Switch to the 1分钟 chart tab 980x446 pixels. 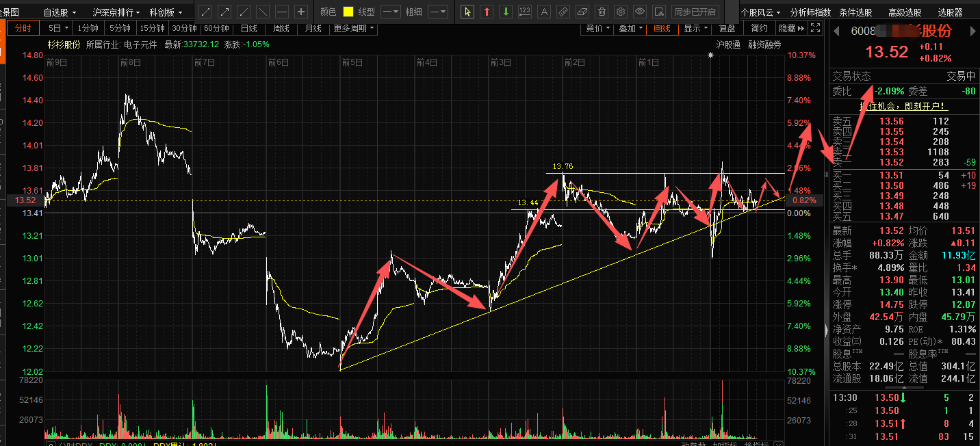tap(89, 28)
